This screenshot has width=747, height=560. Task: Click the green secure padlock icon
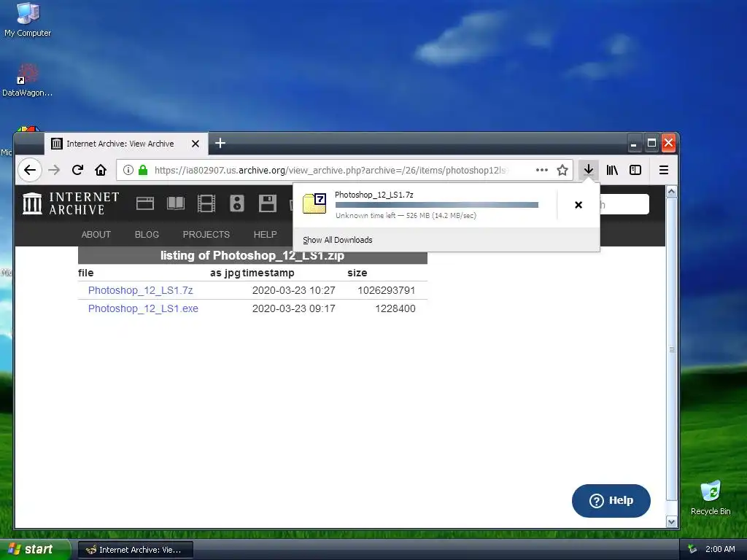pyautogui.click(x=143, y=170)
